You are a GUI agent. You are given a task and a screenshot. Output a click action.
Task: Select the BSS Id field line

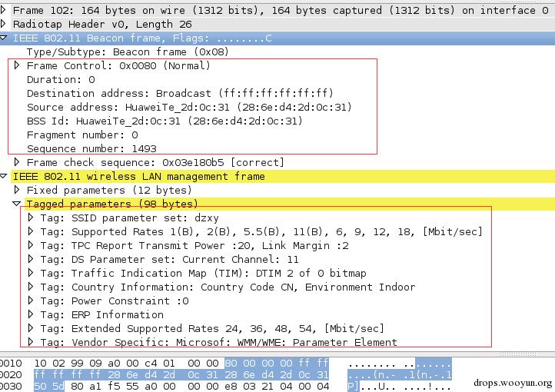(165, 121)
